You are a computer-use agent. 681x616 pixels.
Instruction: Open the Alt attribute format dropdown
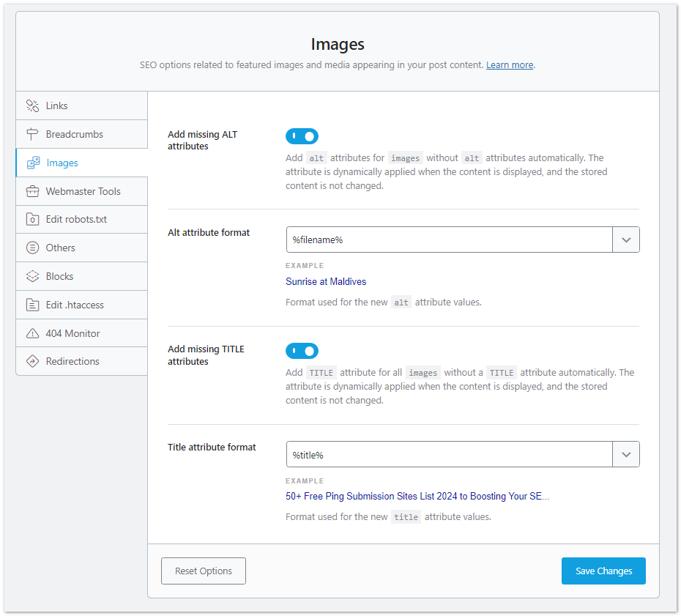(626, 240)
